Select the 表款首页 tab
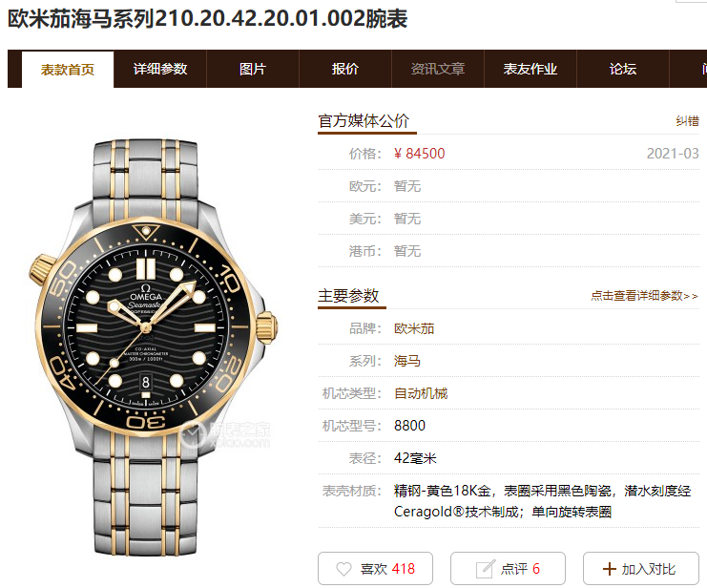The height and width of the screenshot is (588, 707). pos(68,70)
